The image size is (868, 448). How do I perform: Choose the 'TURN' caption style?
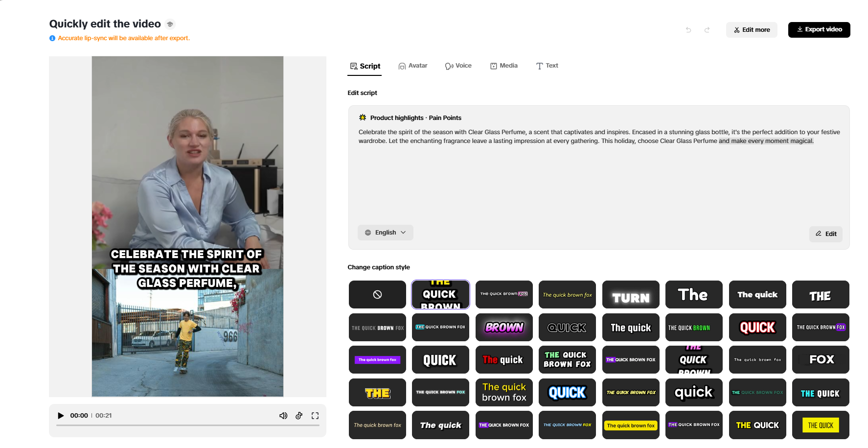coord(631,295)
